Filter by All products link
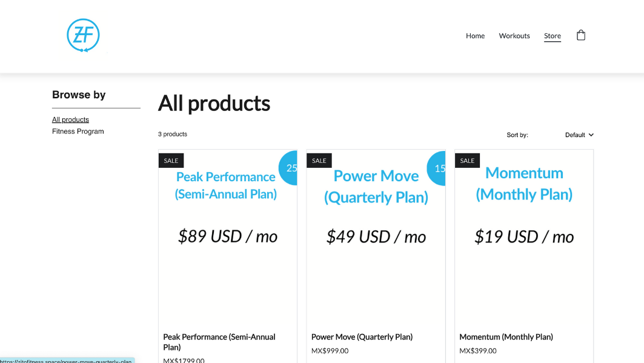 [70, 120]
